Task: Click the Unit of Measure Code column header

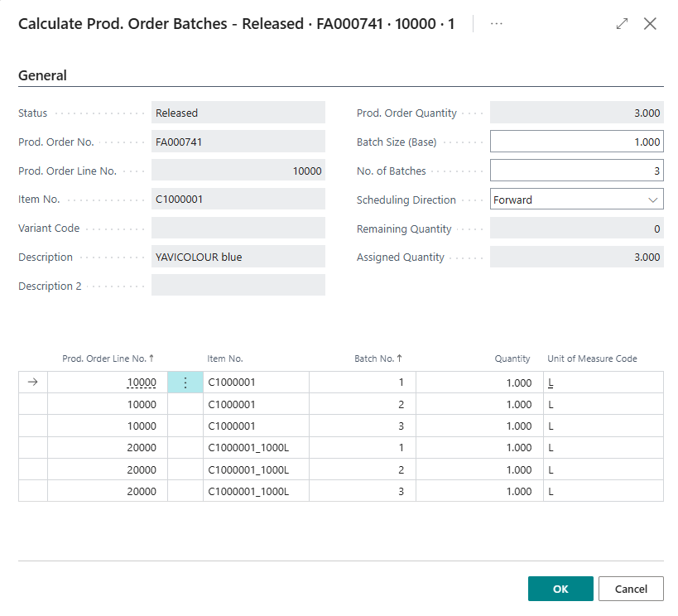Action: [x=592, y=359]
